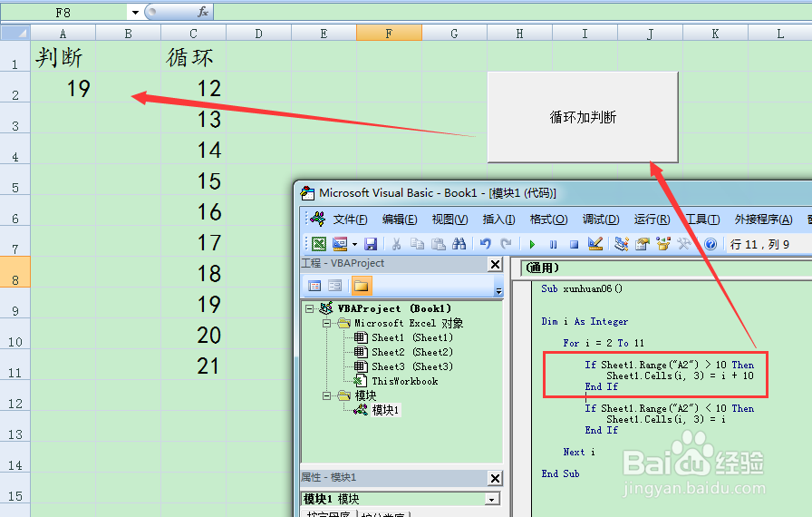Click the Paste clipboard icon
This screenshot has height=517, width=812.
click(x=438, y=243)
